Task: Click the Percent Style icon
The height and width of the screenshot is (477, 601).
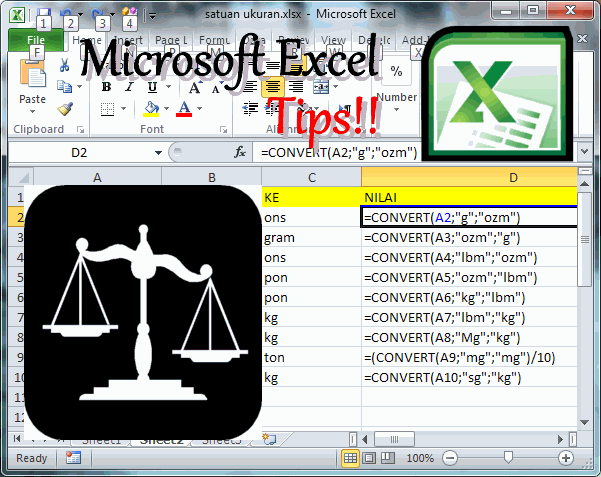Action: pos(396,71)
